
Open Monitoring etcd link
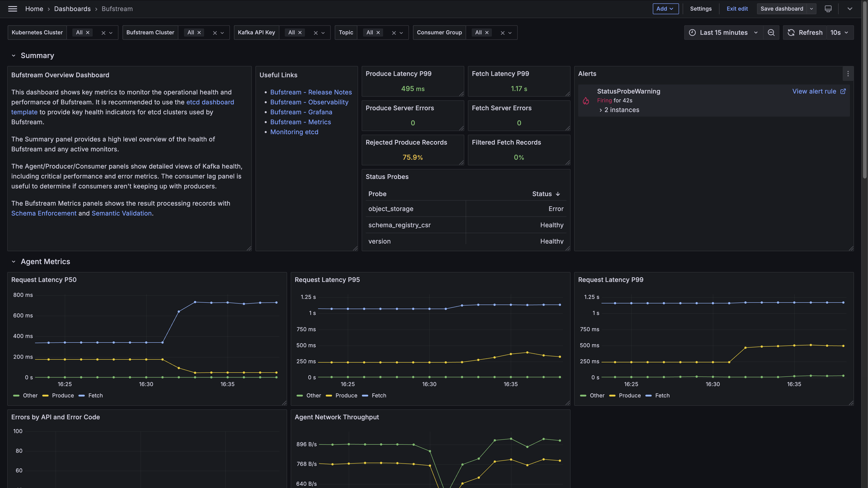[x=294, y=132]
